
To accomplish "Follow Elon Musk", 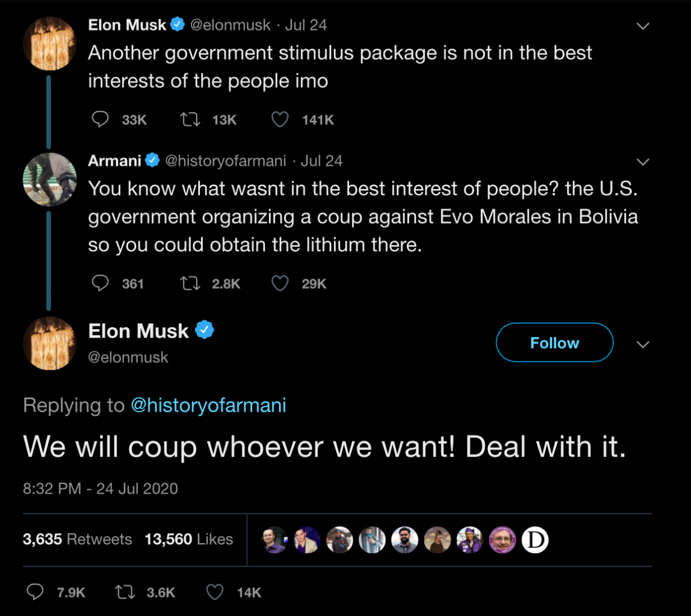I will (x=554, y=343).
